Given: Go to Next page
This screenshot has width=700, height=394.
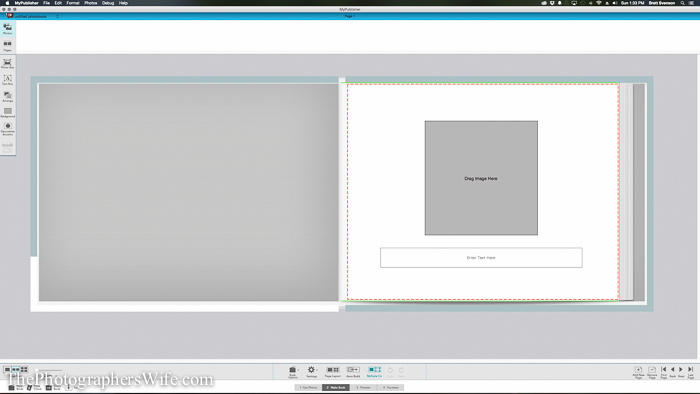Looking at the screenshot, I should click(x=681, y=372).
